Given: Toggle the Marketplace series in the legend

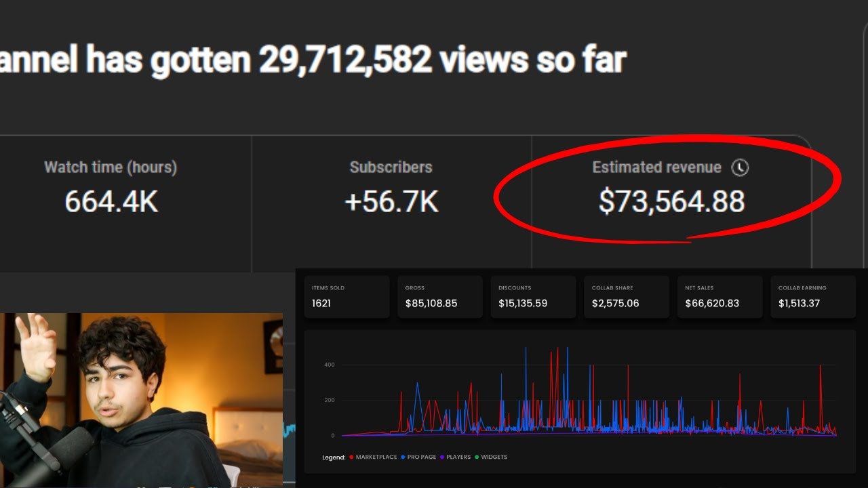Looking at the screenshot, I should (374, 457).
